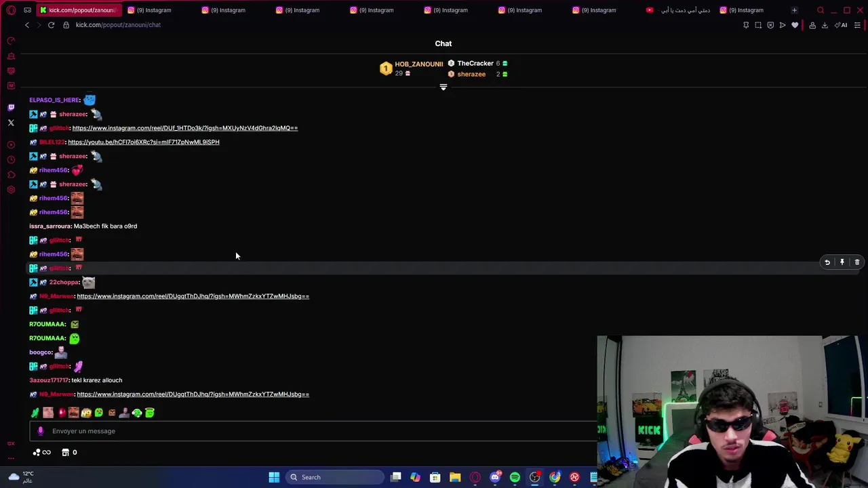Click username issra_sarroura in chat

(x=50, y=226)
